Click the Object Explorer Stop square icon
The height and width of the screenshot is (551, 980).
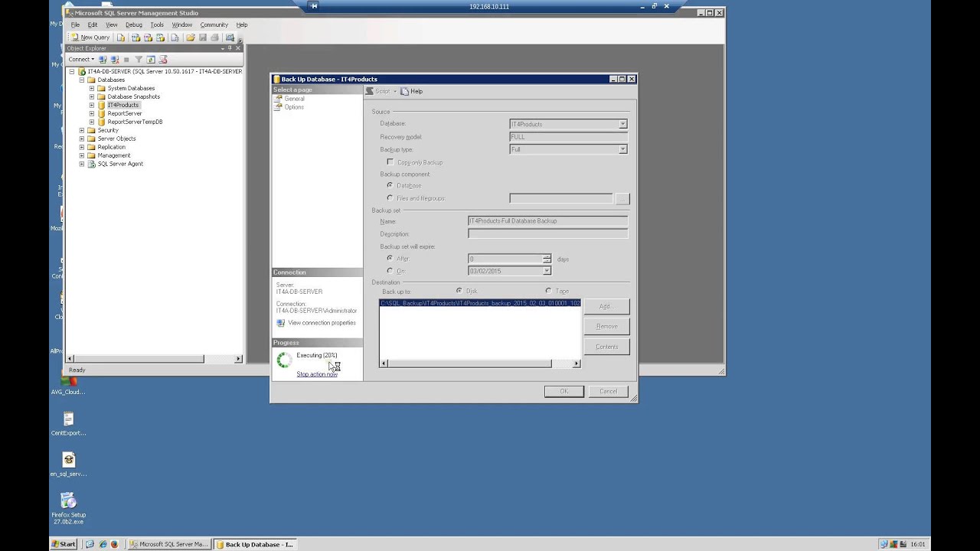[126, 59]
